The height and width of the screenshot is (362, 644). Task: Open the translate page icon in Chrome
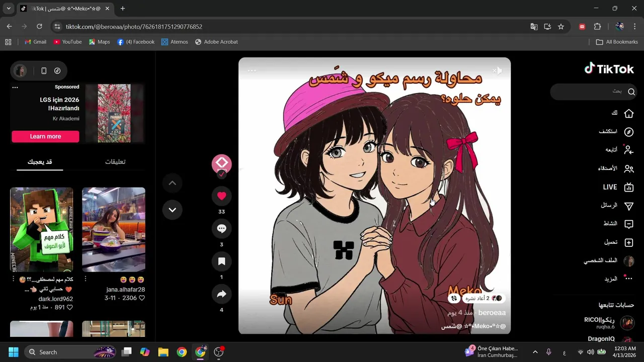534,27
